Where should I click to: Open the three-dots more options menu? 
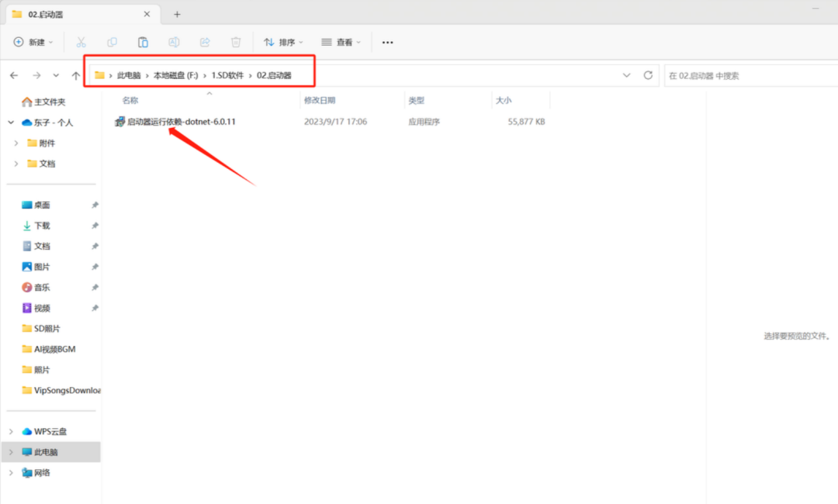387,42
